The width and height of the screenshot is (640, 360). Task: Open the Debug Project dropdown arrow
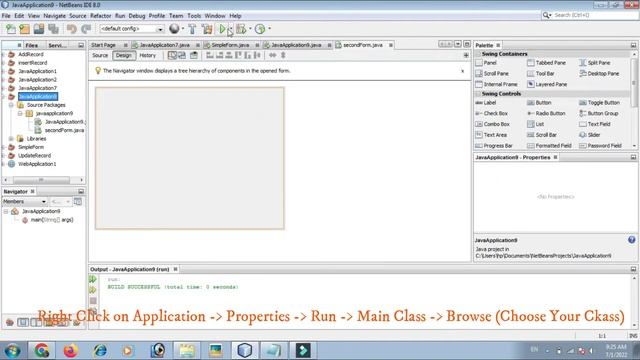pyautogui.click(x=250, y=29)
